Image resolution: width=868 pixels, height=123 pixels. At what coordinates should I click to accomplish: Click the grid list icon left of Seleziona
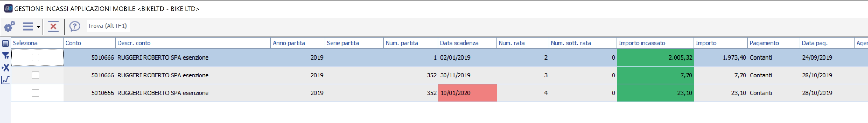point(5,43)
